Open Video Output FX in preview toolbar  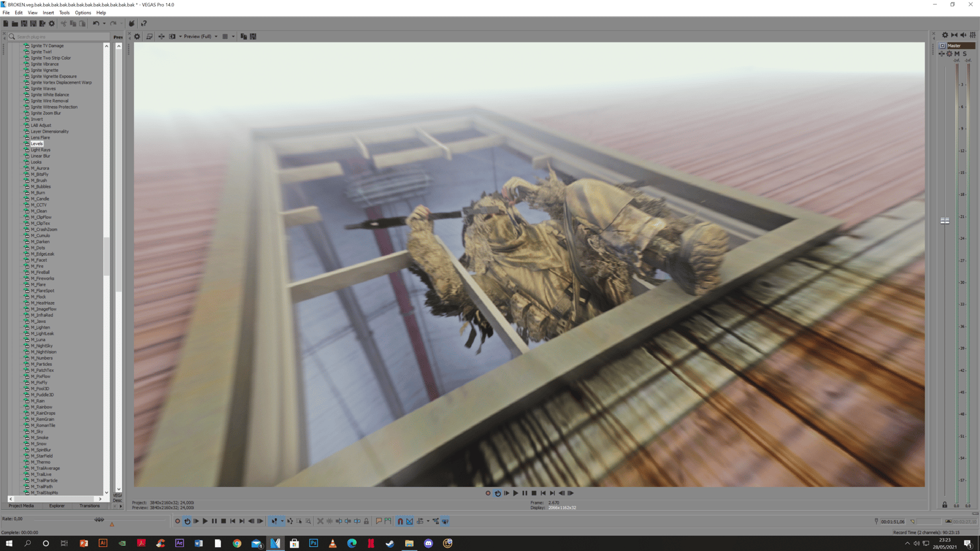pos(161,37)
